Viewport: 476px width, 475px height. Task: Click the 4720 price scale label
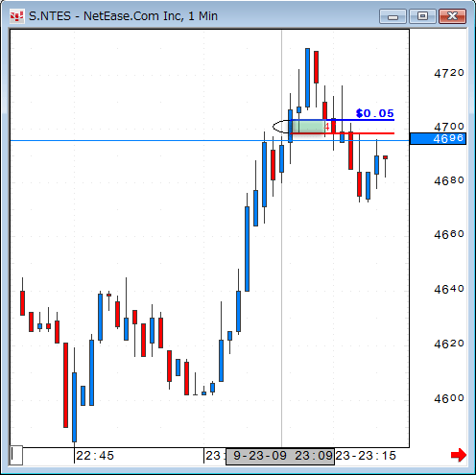[449, 73]
